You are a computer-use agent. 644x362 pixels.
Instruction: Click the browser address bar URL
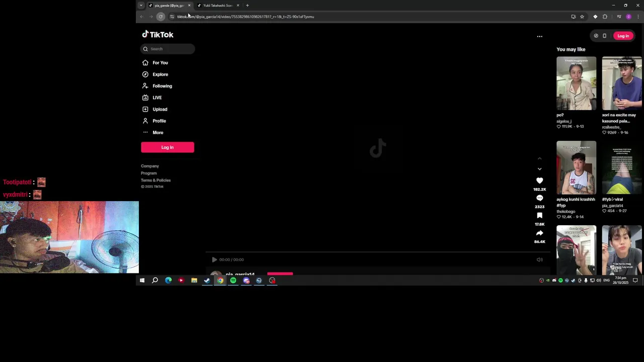pos(246,17)
